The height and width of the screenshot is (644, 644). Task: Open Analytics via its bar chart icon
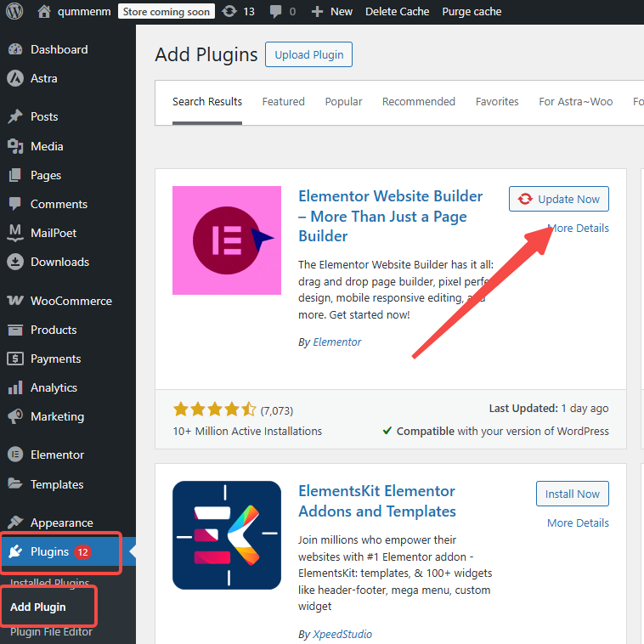(x=14, y=387)
